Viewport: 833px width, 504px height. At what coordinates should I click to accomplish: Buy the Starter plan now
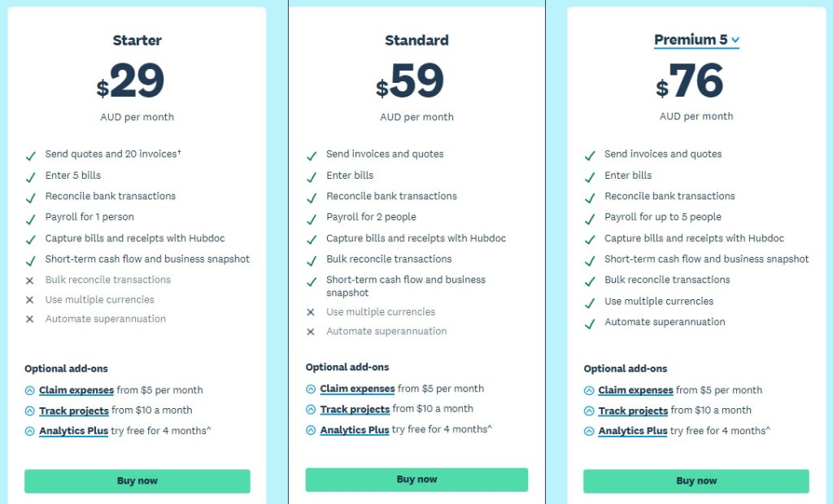137,480
